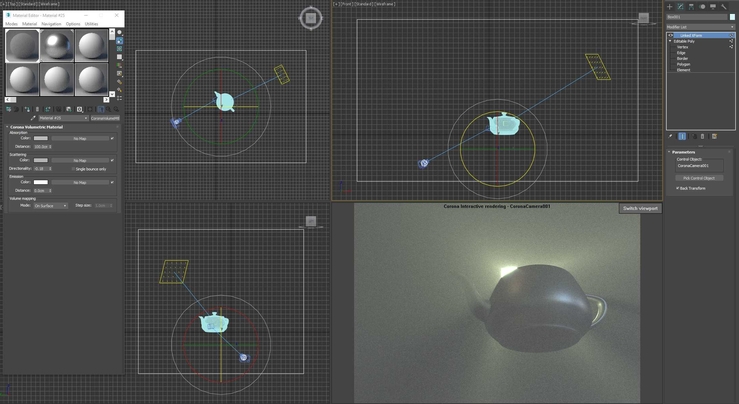Toggle the Linked XForm eye visibility

pos(670,35)
